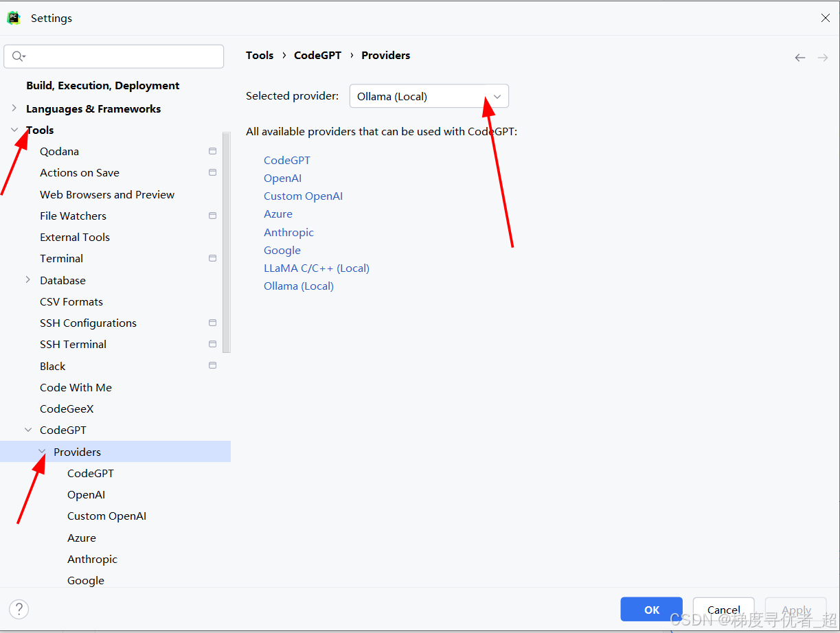
Task: Click the PyCharm logo in title bar
Action: (14, 18)
